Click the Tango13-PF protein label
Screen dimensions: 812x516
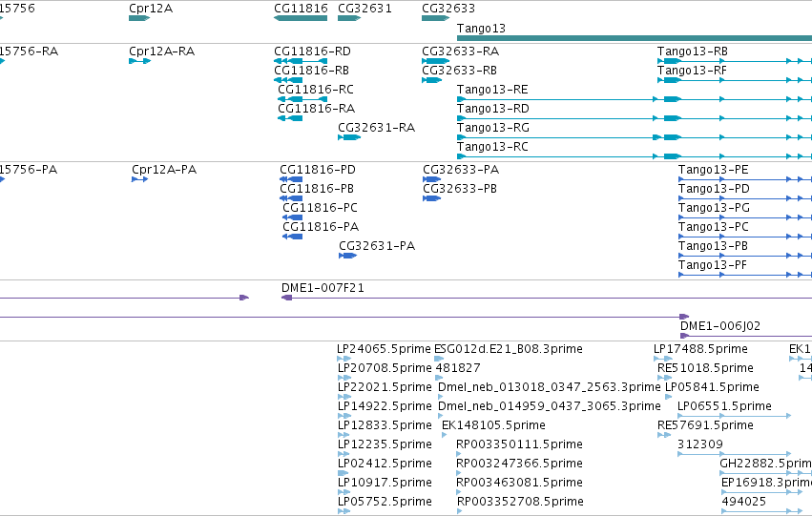(x=713, y=265)
